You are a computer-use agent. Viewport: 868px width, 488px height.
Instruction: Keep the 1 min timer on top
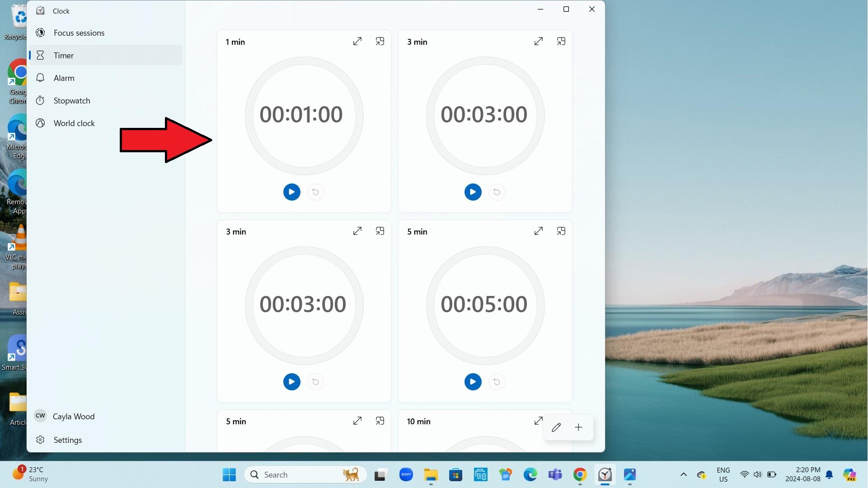tap(380, 41)
